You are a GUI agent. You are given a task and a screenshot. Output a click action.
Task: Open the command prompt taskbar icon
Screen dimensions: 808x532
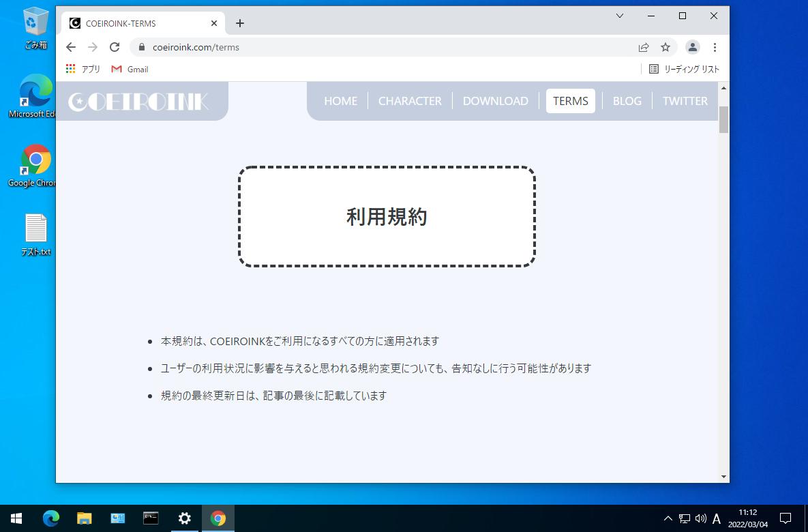coord(151,518)
